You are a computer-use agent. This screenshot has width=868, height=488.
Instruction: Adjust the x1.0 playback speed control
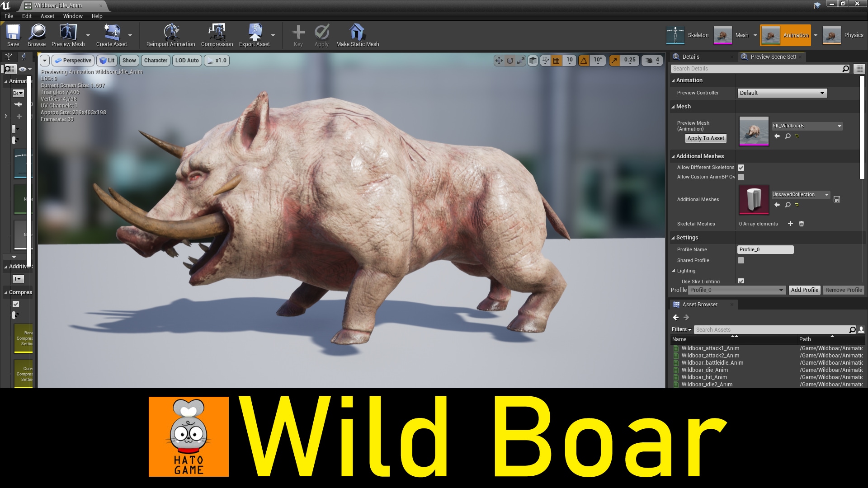tap(217, 60)
